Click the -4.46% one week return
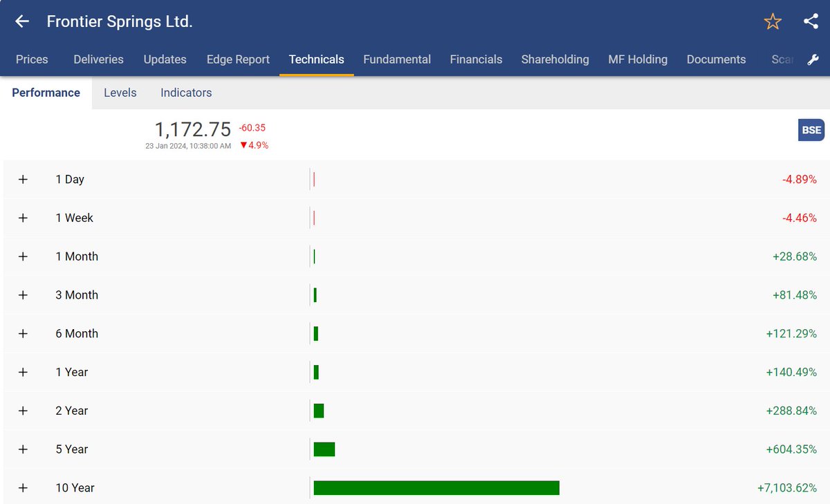This screenshot has height=504, width=830. [x=800, y=218]
